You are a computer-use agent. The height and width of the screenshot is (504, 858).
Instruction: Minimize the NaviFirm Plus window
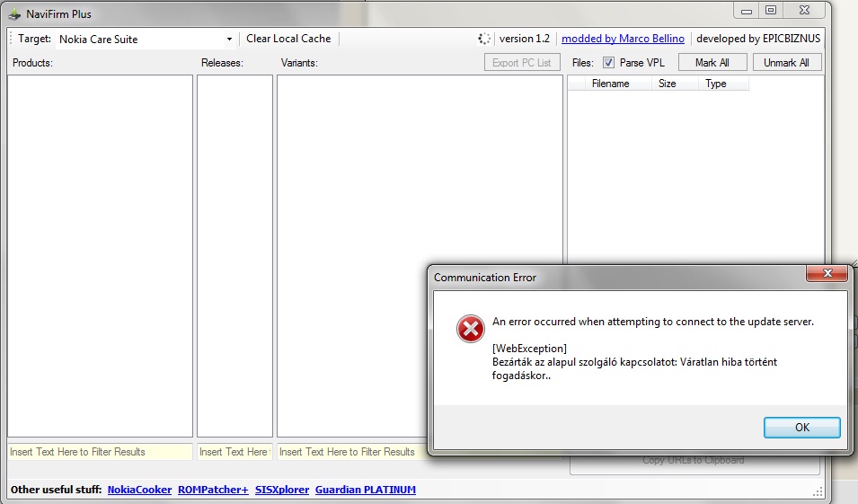[747, 11]
